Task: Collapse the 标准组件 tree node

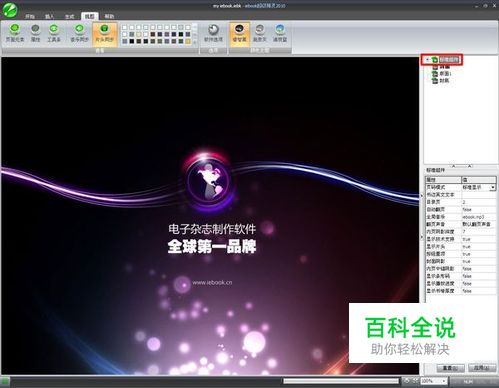Action: pyautogui.click(x=428, y=60)
